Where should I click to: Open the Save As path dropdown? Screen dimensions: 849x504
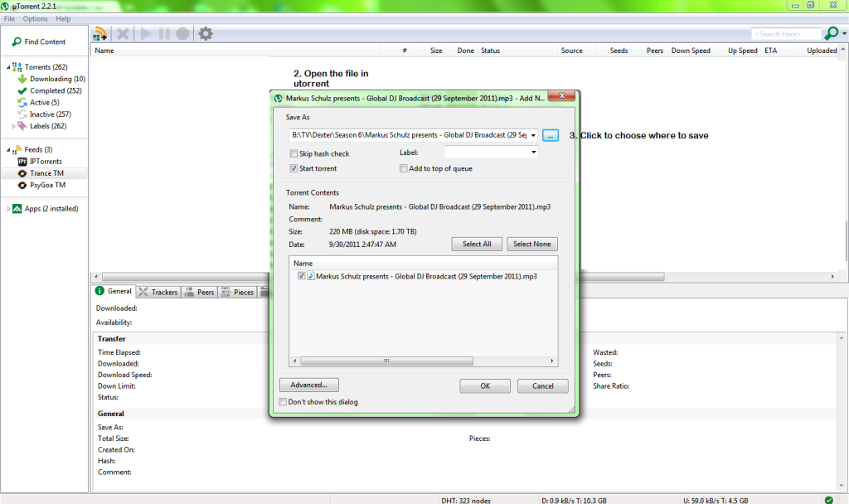[x=533, y=135]
